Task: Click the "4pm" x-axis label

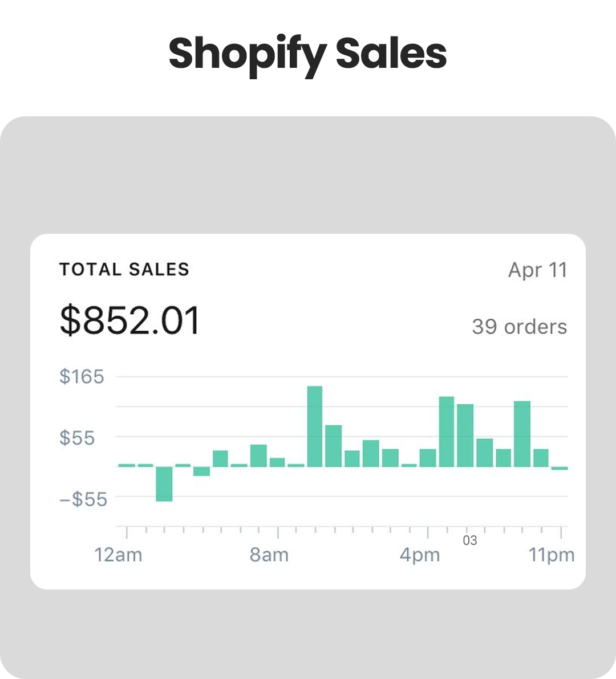Action: point(420,554)
